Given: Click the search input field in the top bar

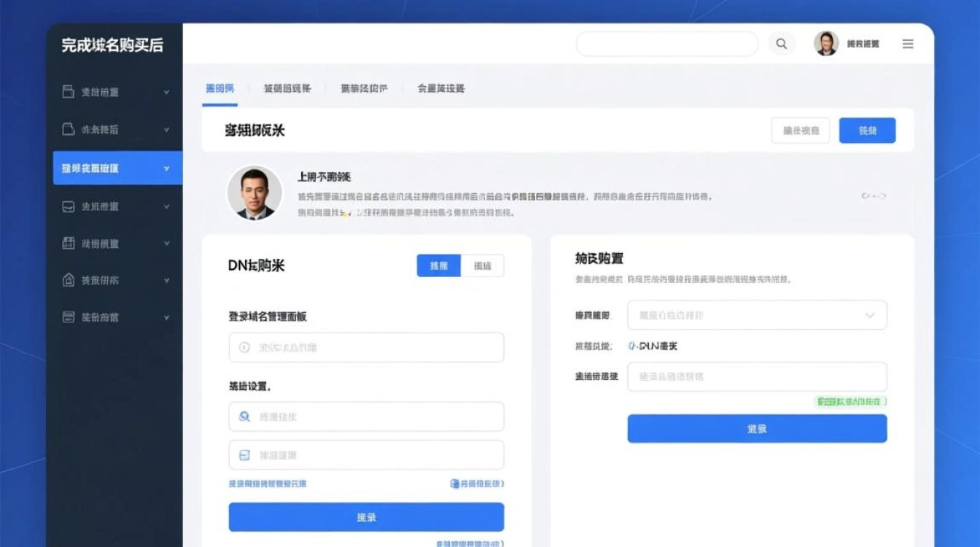Looking at the screenshot, I should tap(667, 44).
